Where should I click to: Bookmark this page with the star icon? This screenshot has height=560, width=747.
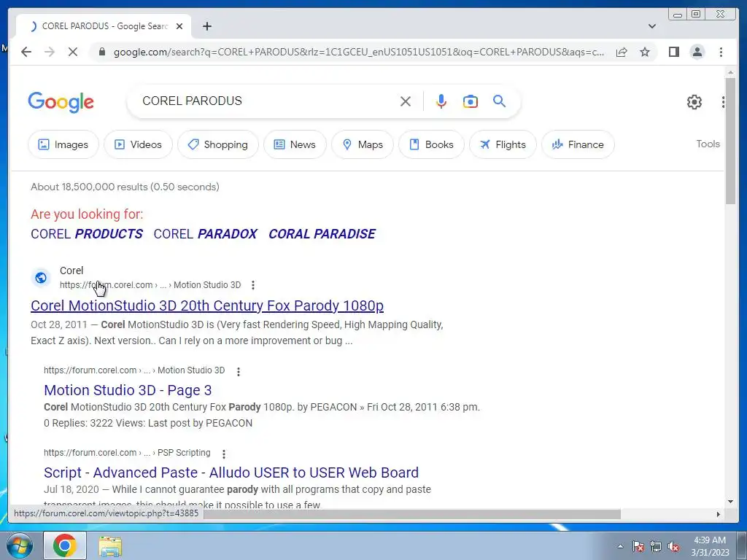(x=645, y=52)
